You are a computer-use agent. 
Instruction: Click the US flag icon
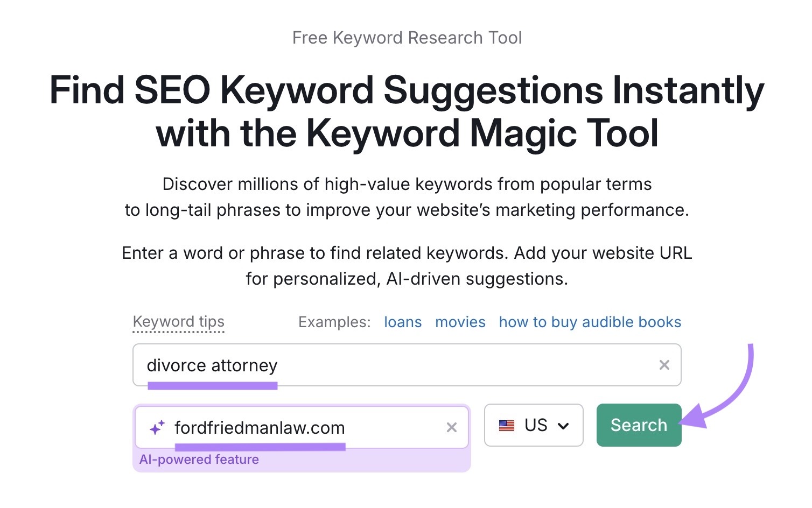pos(507,425)
